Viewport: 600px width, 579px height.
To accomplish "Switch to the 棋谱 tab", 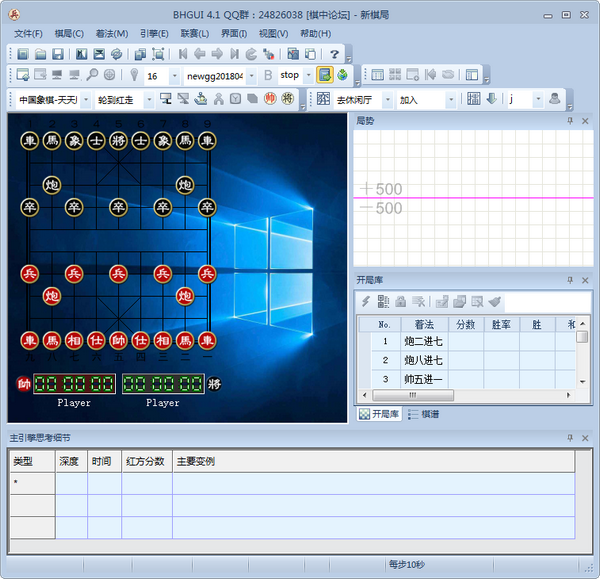I will [x=423, y=413].
